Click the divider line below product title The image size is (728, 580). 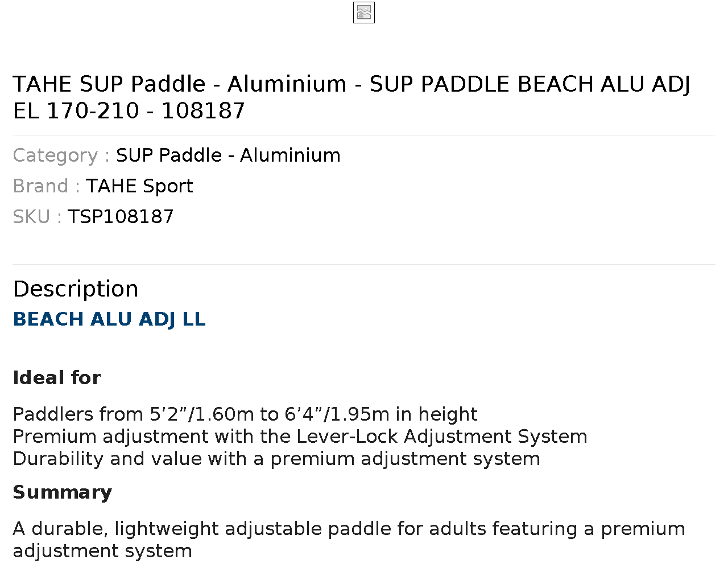[x=364, y=135]
